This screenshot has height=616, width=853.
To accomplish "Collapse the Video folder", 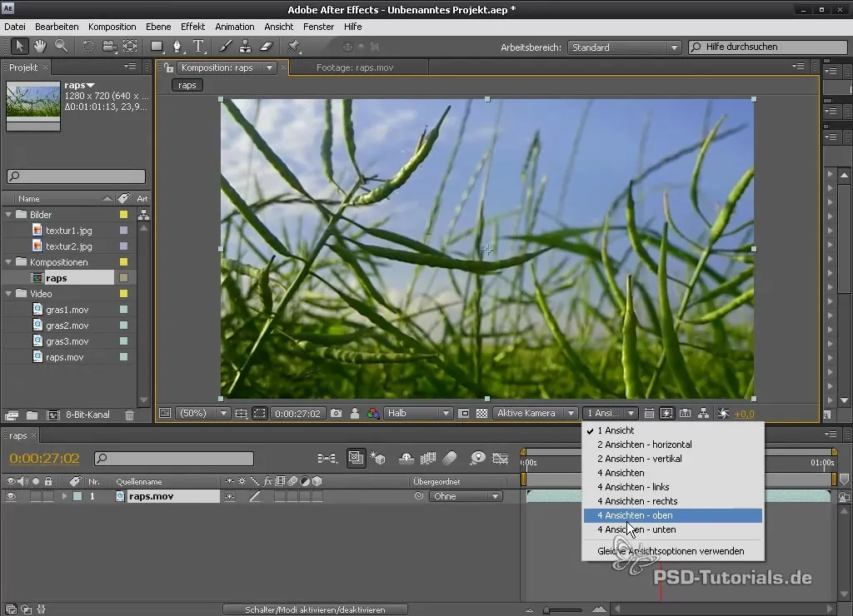I will (x=8, y=294).
